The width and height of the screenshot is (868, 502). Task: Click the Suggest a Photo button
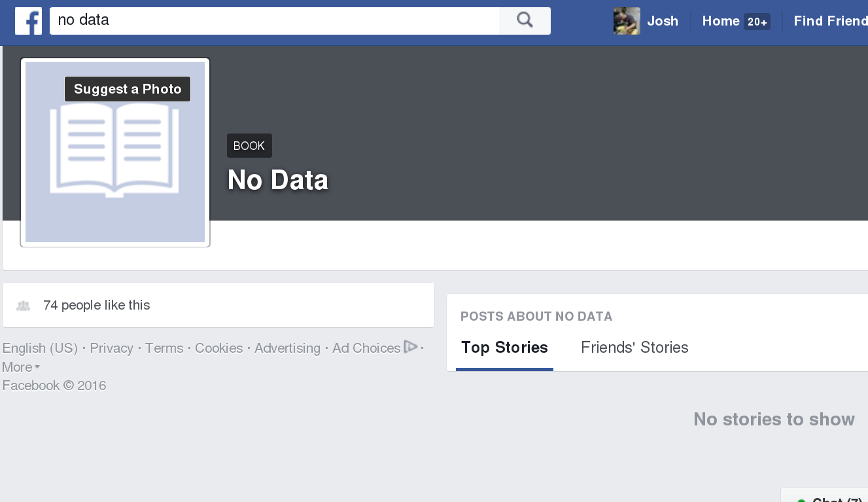128,89
